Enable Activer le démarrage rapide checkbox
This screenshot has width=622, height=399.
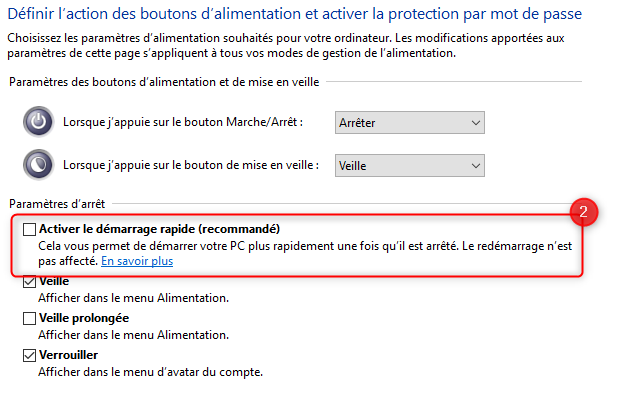pos(29,229)
